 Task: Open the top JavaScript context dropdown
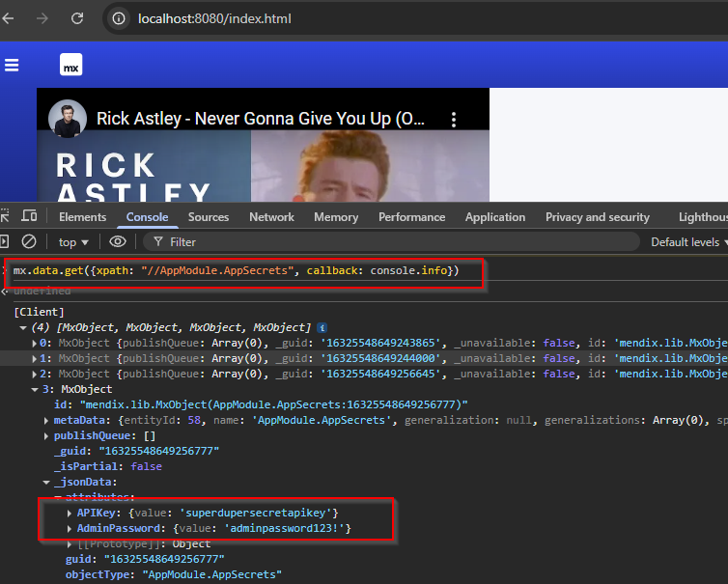73,242
